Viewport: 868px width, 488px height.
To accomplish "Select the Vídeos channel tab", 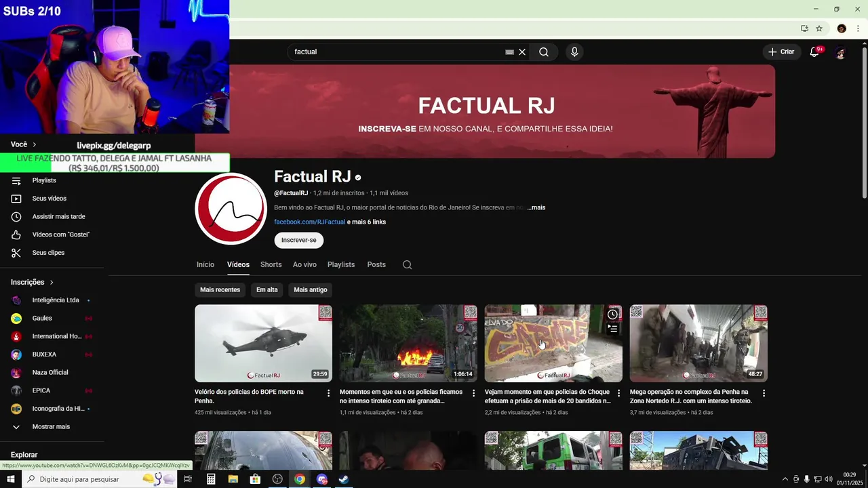I will 238,265.
